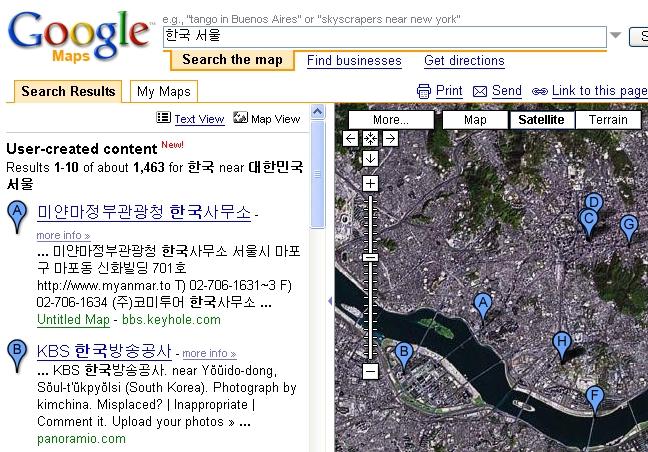Viewport: 648px width, 452px height.
Task: Switch to Map view type
Action: (x=475, y=120)
